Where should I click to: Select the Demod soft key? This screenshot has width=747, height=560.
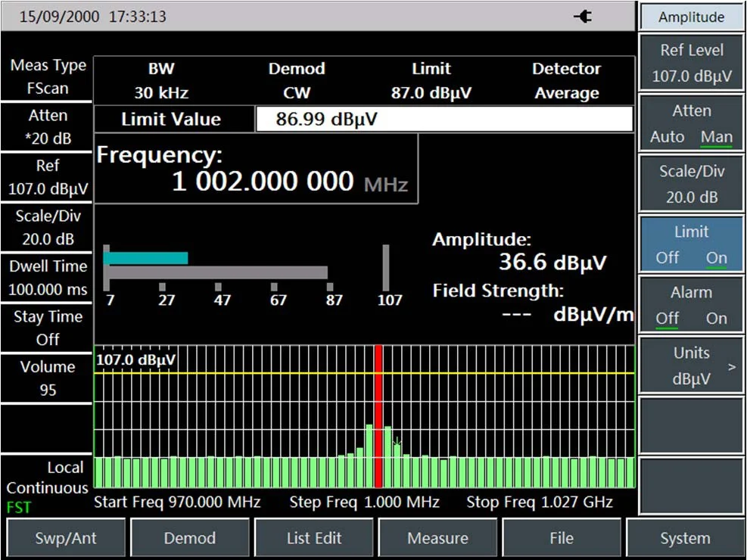190,538
